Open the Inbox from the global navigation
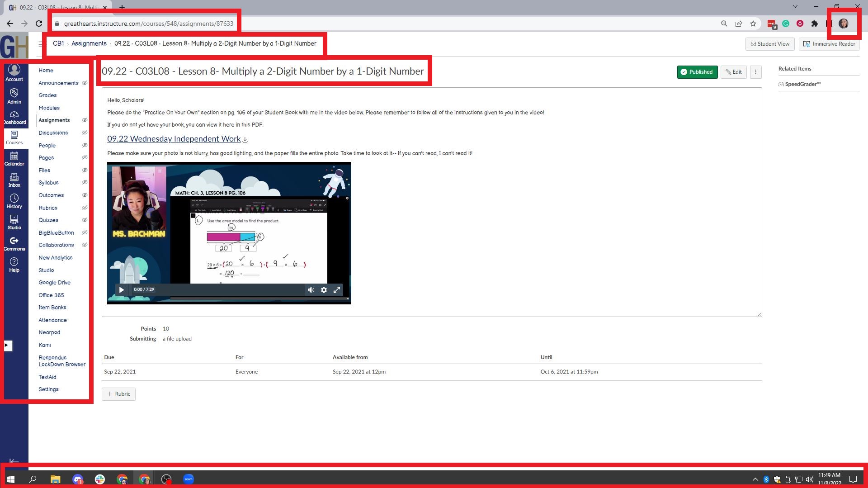The height and width of the screenshot is (488, 868). [14, 180]
